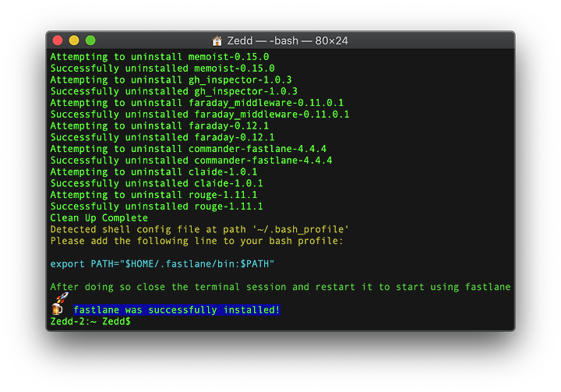Click line 'Successfully uninstalled memoist-0.15.0'

(x=162, y=69)
